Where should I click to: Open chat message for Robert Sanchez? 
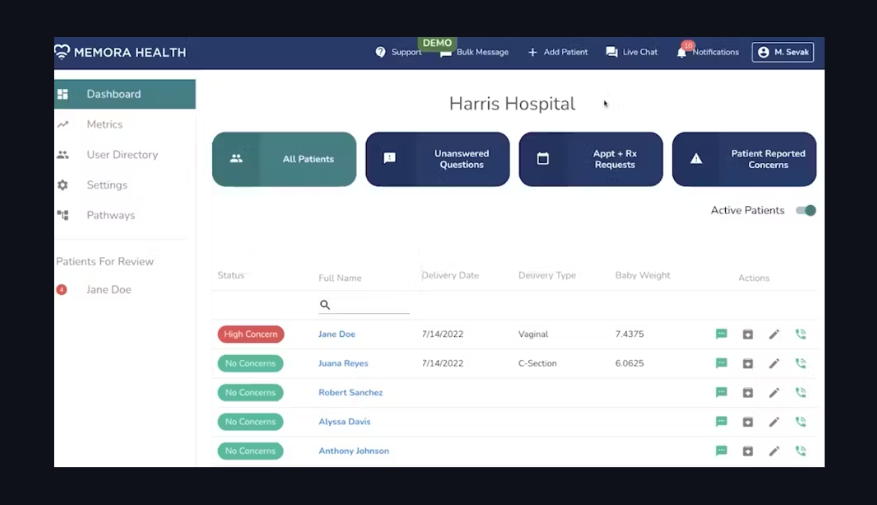tap(722, 392)
